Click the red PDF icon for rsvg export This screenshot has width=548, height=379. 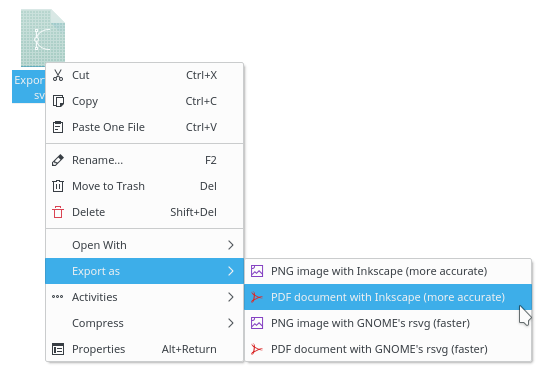click(257, 349)
